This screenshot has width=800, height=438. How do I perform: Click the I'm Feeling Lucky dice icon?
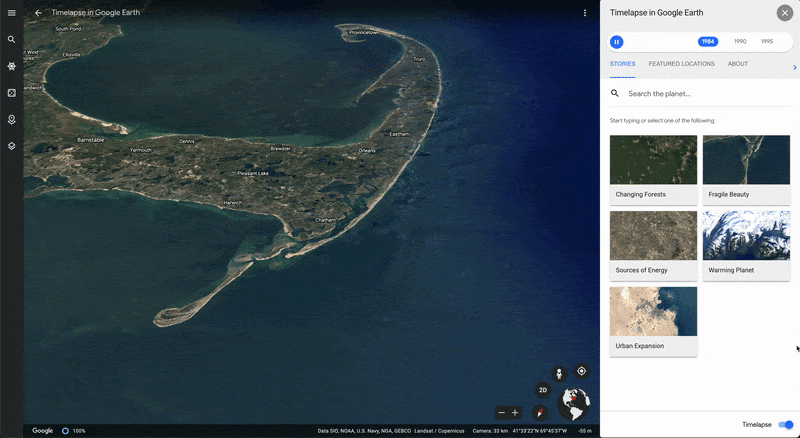pos(12,93)
